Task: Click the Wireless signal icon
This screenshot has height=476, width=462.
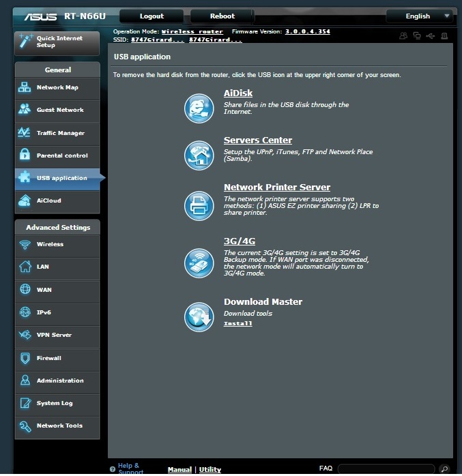Action: coord(25,244)
